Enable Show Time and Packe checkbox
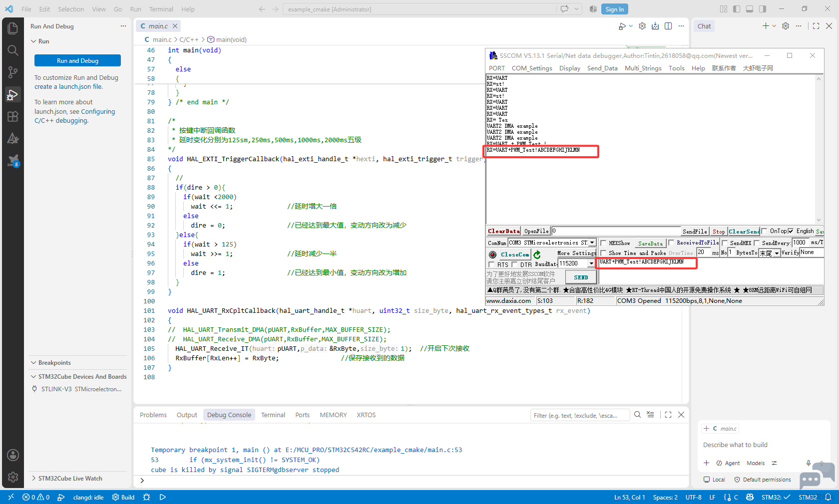 pyautogui.click(x=603, y=253)
